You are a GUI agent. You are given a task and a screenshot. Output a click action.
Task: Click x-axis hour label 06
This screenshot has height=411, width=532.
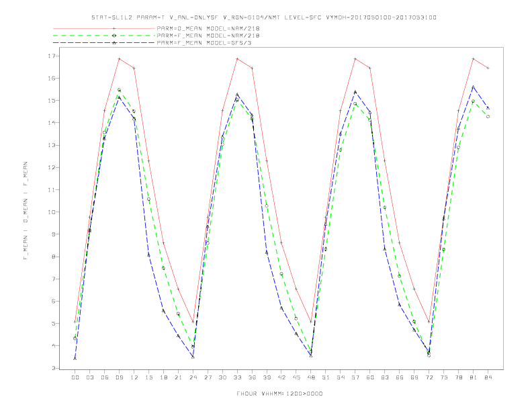coord(105,377)
